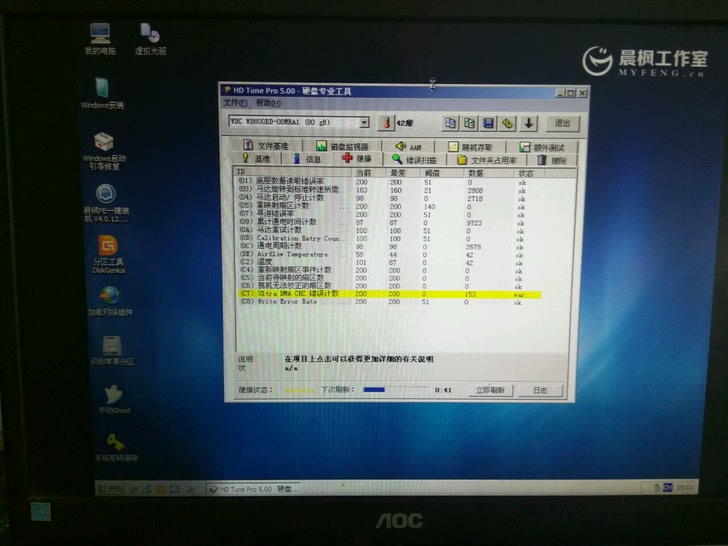The width and height of the screenshot is (728, 546).
Task: Open 我的电脑 desktop icon
Action: pyautogui.click(x=100, y=39)
